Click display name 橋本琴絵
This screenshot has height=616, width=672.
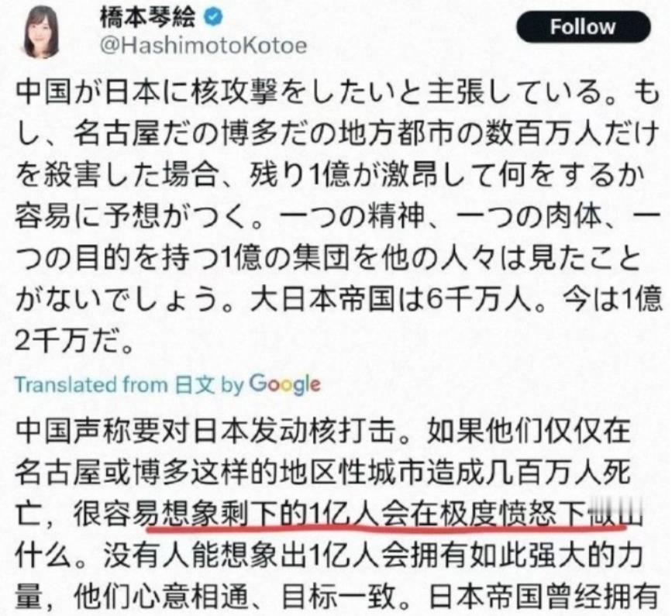point(148,18)
